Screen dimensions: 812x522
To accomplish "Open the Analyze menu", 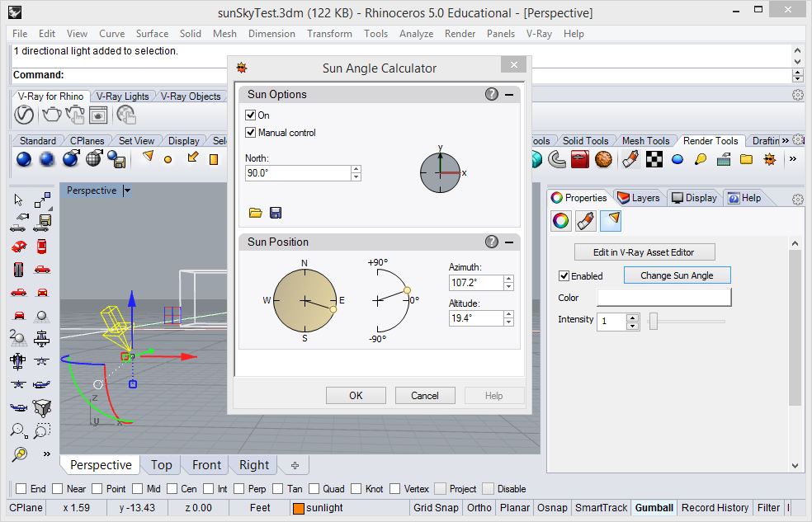I will coord(416,34).
